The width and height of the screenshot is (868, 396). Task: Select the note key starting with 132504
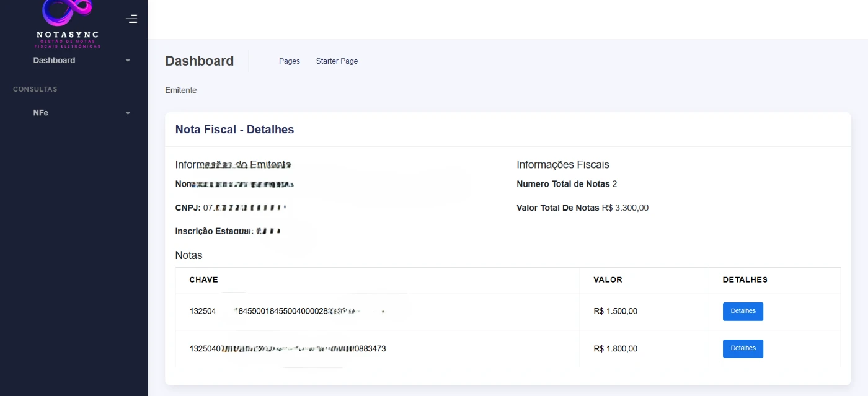[x=203, y=312]
